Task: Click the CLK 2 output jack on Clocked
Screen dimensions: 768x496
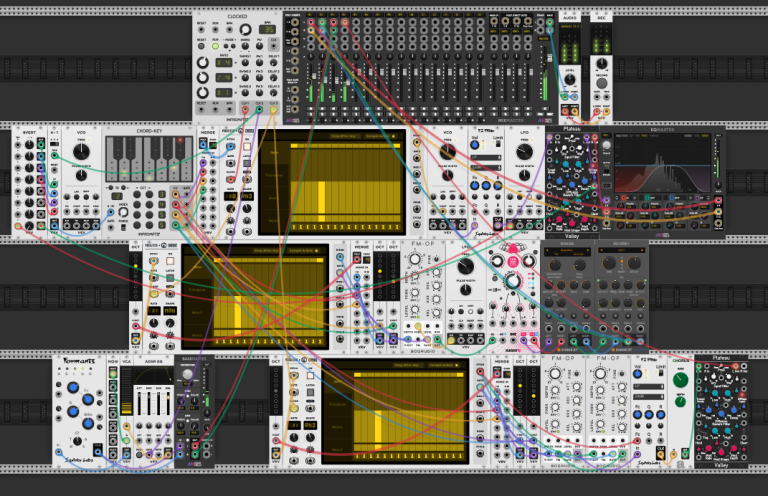Action: coord(259,110)
